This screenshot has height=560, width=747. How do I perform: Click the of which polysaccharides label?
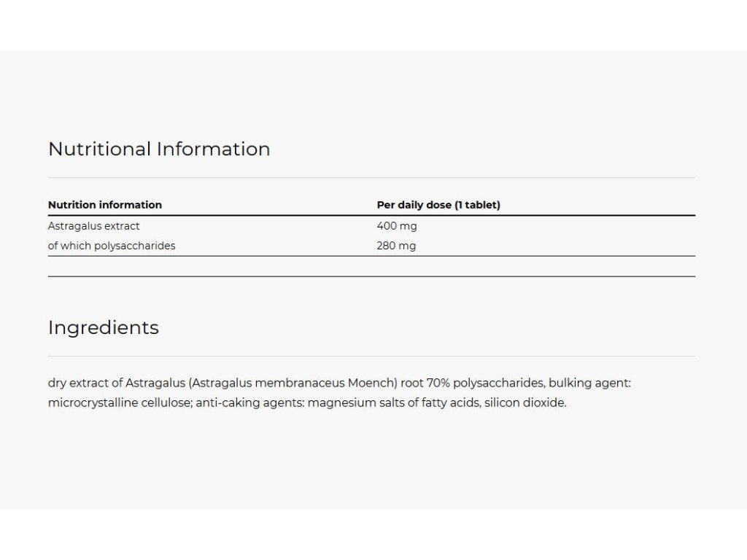click(x=112, y=246)
